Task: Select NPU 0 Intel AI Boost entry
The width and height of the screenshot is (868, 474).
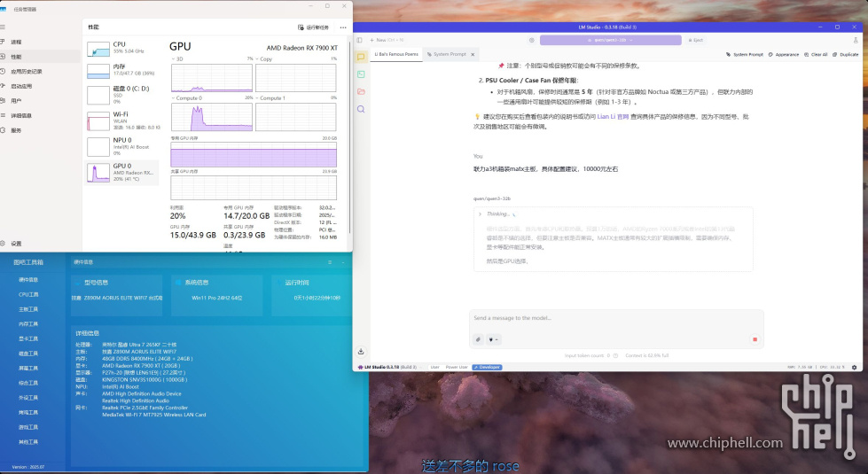Action: [121, 146]
